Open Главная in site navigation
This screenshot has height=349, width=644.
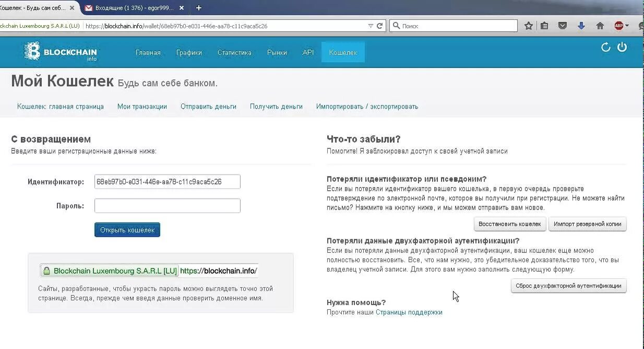(x=148, y=52)
